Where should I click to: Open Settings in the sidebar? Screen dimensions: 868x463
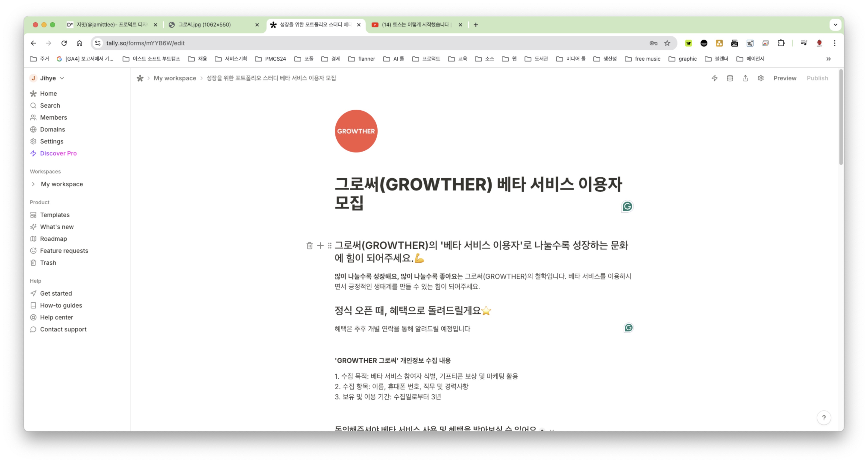[51, 141]
